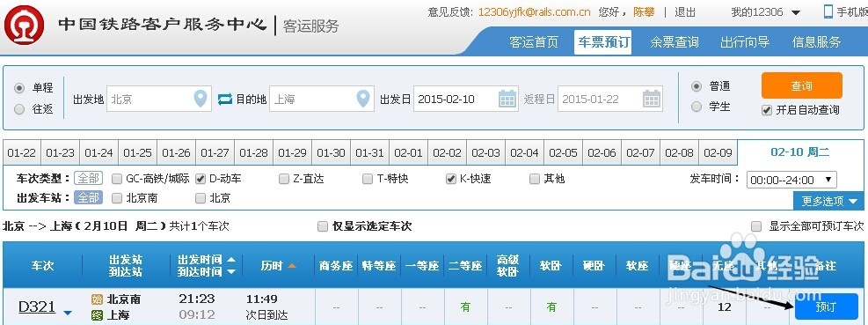Open the 信息服务 nav tab
868x325 pixels.
tap(816, 42)
